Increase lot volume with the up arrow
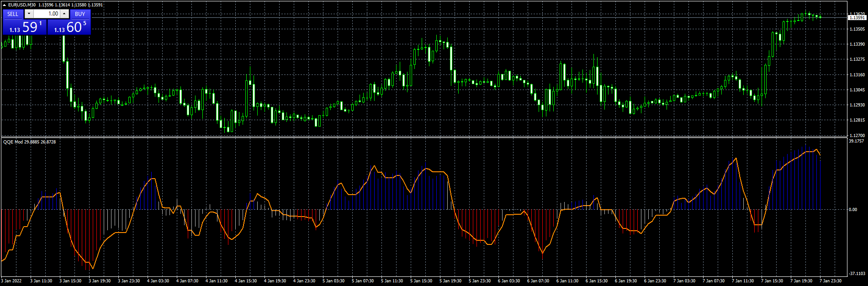Screen dimensions: 868x286 pos(64,14)
